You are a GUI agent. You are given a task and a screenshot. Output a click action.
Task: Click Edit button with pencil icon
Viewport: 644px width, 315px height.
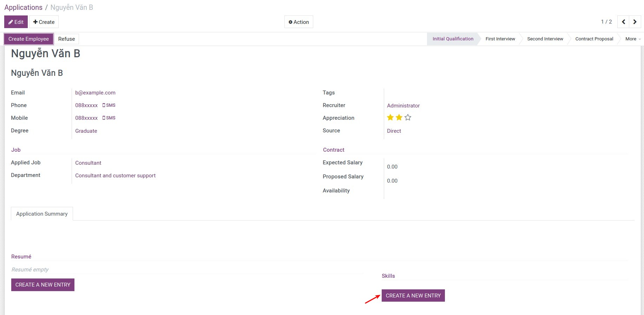pos(16,22)
